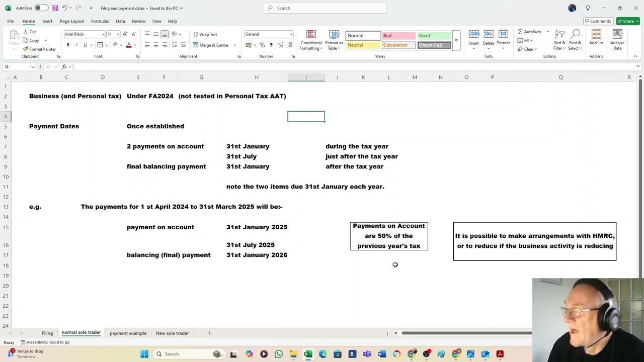
Task: Click the Comments button
Action: point(598,21)
